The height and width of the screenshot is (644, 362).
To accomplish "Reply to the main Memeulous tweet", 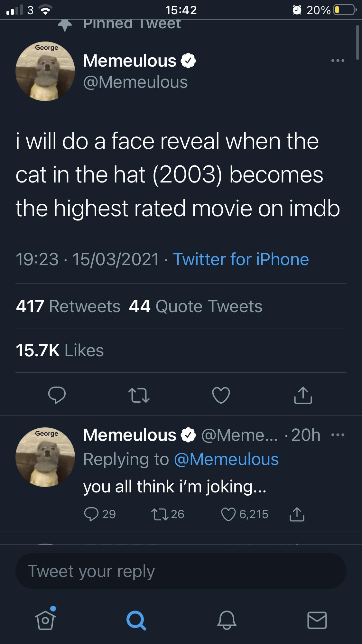I will (x=57, y=395).
